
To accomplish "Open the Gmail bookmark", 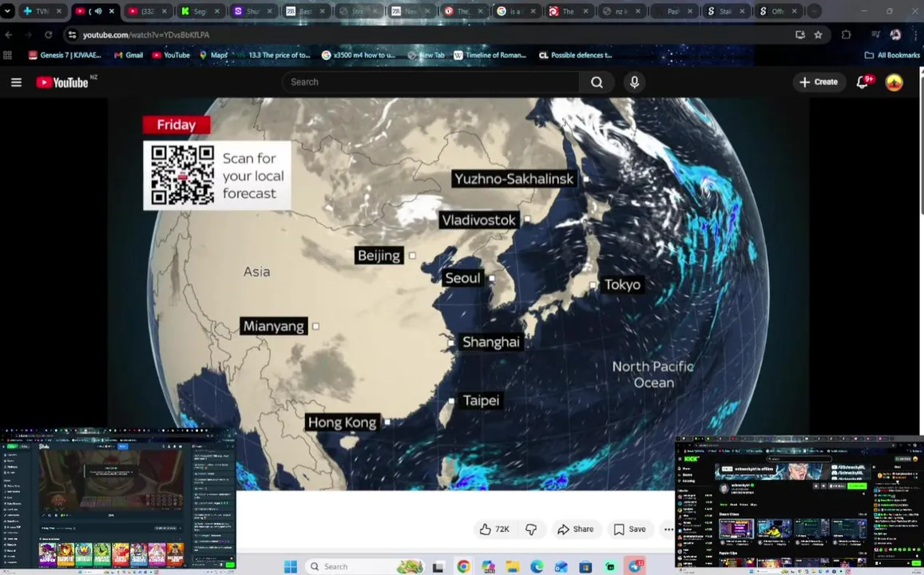I will (x=129, y=55).
